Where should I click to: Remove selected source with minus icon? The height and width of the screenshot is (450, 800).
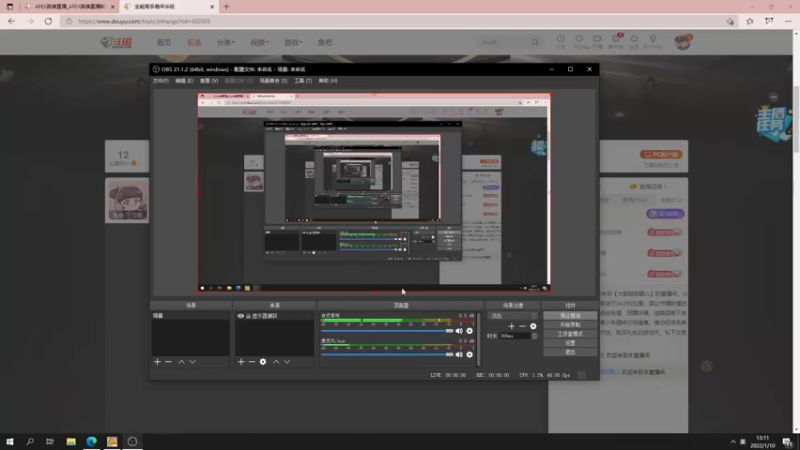click(252, 362)
